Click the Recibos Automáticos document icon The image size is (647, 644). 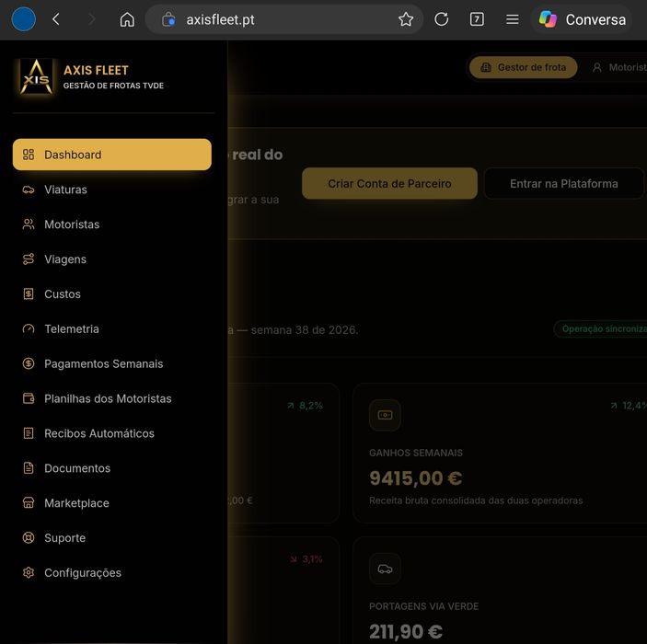(x=29, y=433)
